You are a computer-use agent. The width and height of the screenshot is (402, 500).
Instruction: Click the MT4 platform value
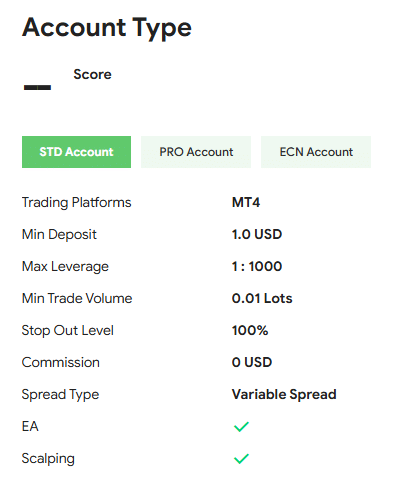click(x=246, y=202)
